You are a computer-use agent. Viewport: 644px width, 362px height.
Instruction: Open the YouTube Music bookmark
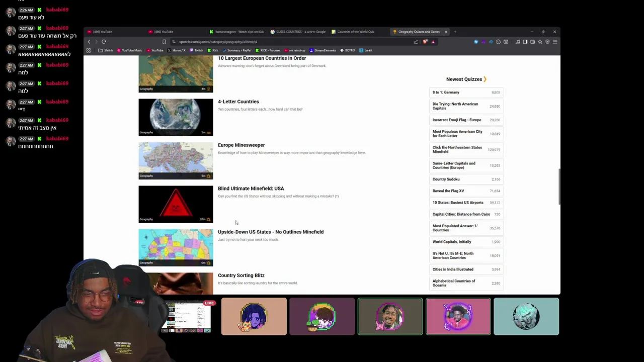130,50
